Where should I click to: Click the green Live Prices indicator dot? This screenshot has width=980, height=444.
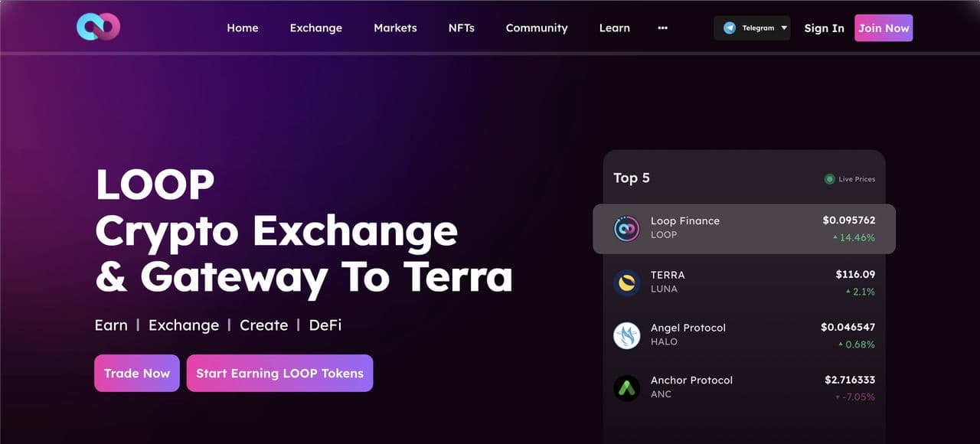(x=829, y=179)
